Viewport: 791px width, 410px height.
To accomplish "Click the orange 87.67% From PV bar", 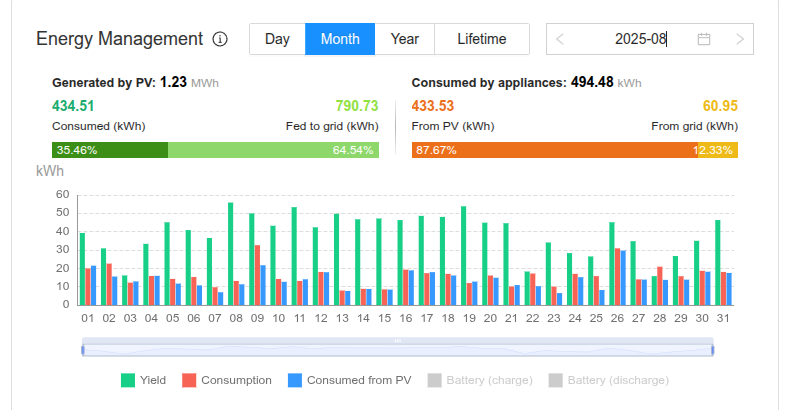I will tap(553, 150).
